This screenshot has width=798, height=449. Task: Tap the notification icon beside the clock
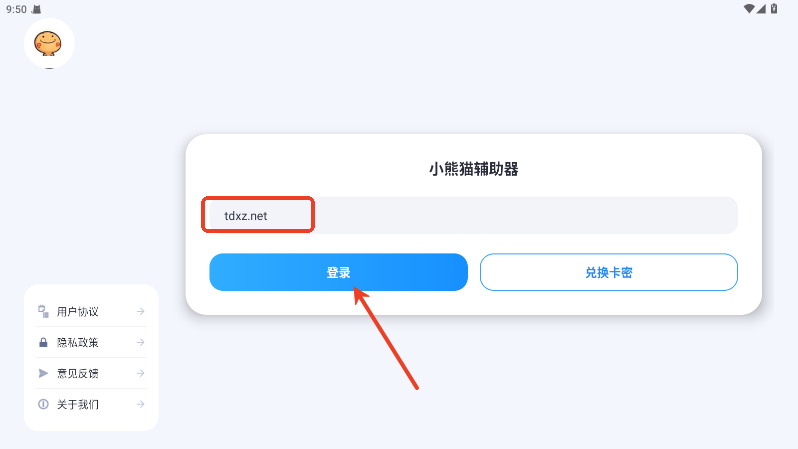pos(37,9)
